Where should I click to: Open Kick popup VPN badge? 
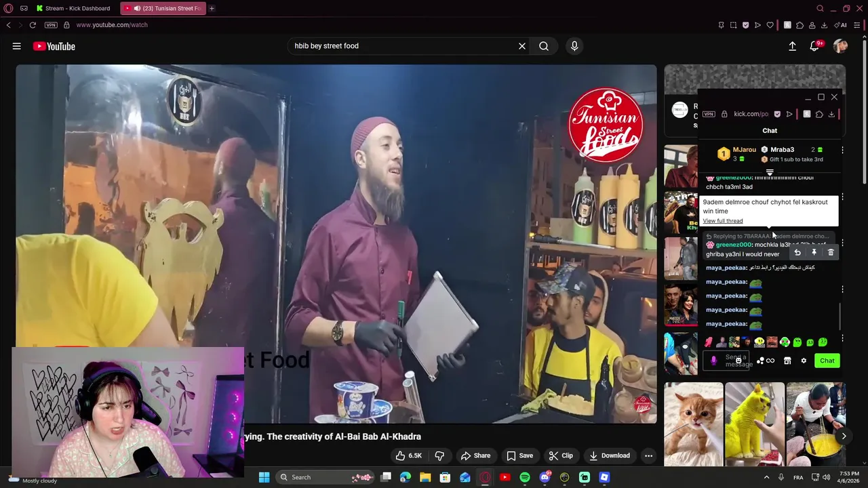tap(709, 114)
